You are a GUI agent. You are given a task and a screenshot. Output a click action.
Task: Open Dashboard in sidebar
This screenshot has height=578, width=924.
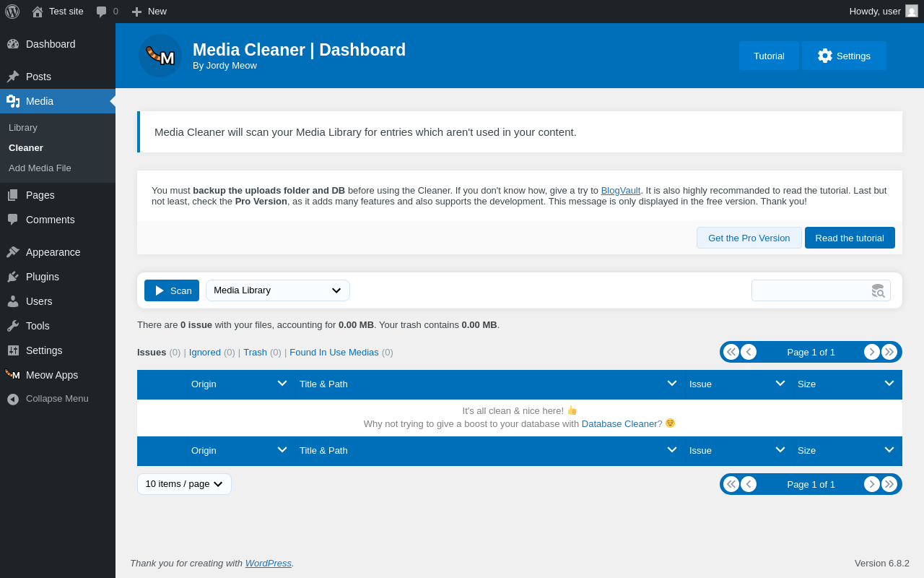point(58,44)
